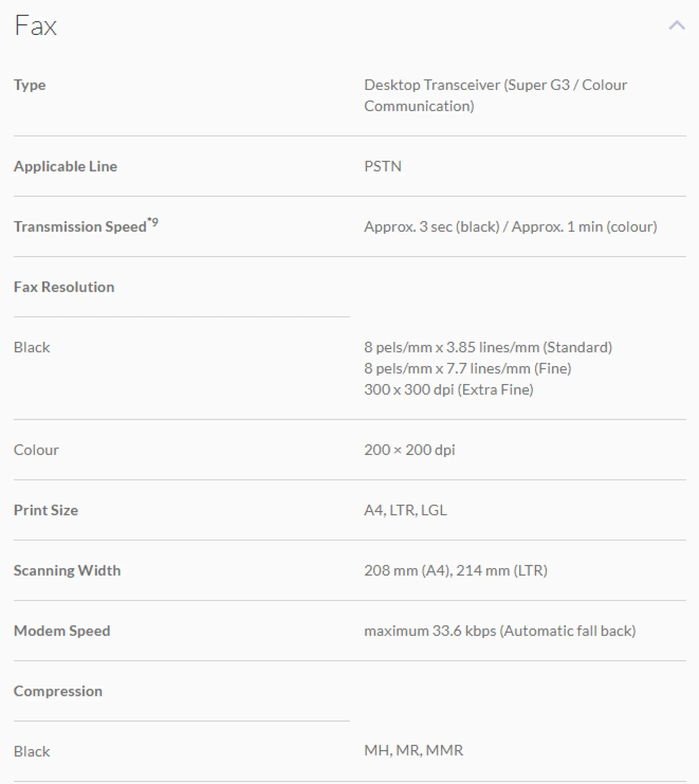The width and height of the screenshot is (699, 784).
Task: Click the Print Size label
Action: [46, 510]
